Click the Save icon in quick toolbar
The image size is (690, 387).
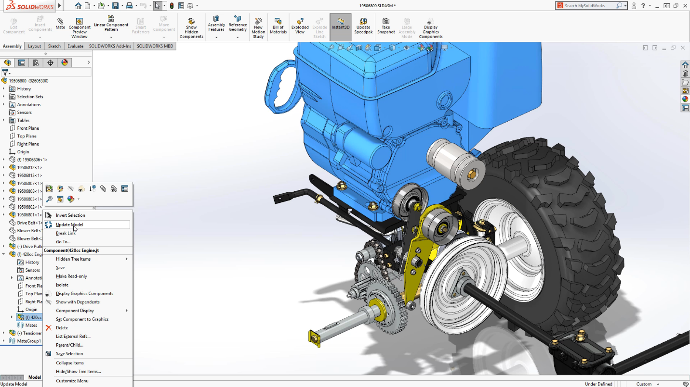click(x=115, y=6)
